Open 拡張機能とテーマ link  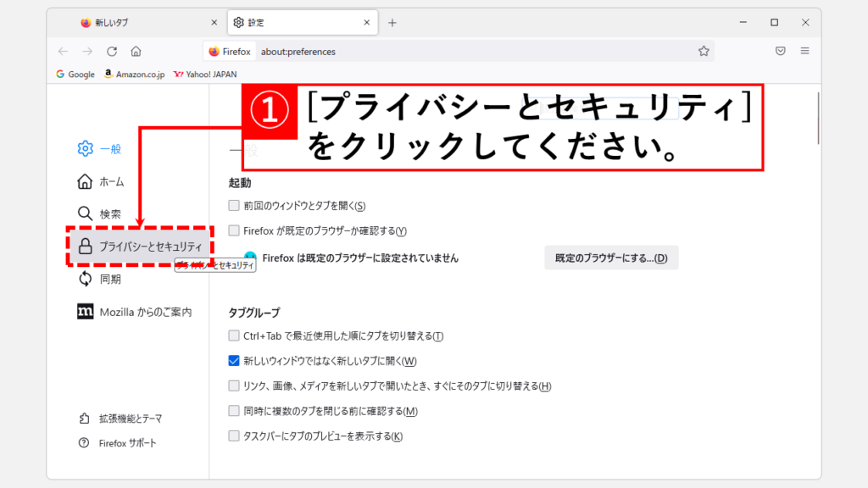130,419
